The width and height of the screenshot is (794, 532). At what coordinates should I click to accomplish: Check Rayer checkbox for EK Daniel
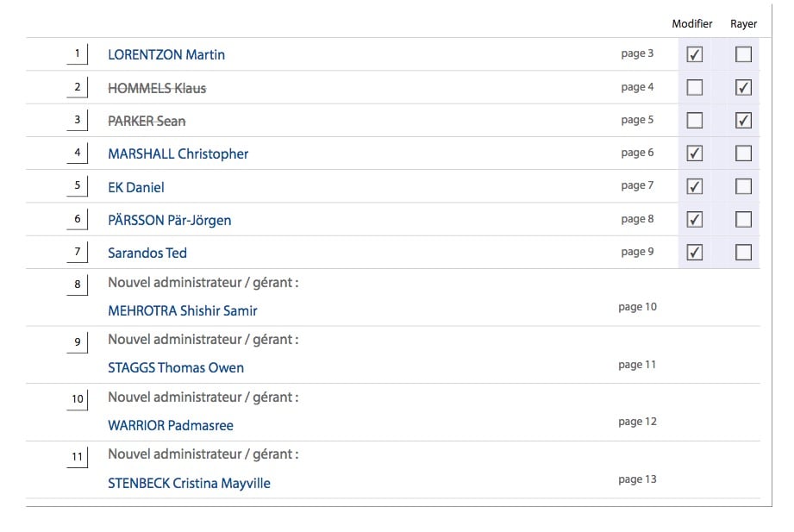(743, 186)
